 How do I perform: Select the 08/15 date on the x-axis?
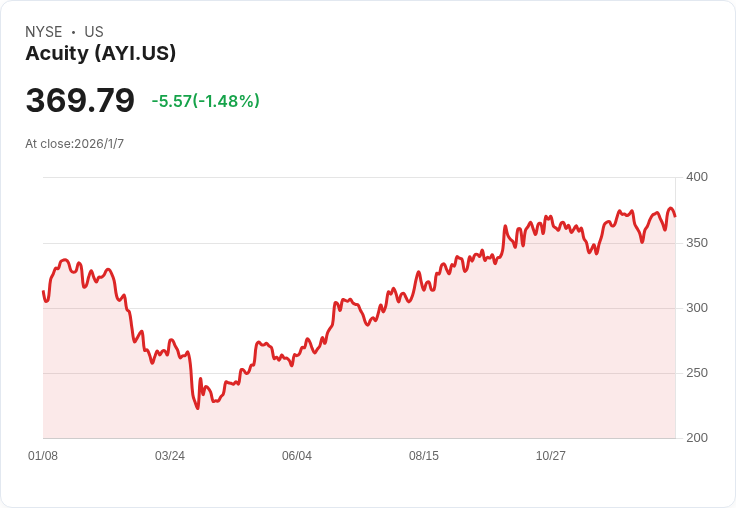(x=424, y=456)
